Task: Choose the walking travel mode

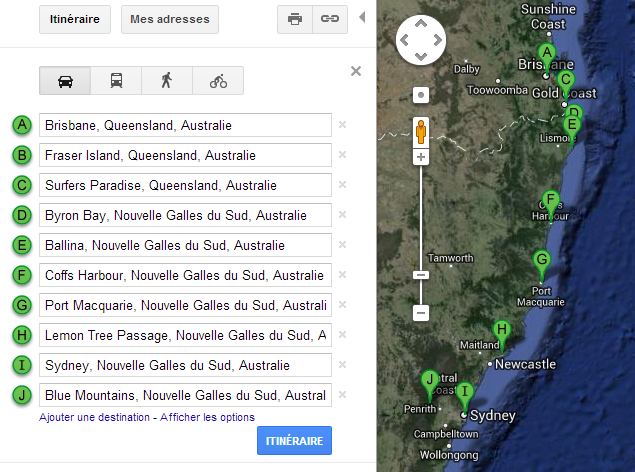Action: click(x=167, y=81)
